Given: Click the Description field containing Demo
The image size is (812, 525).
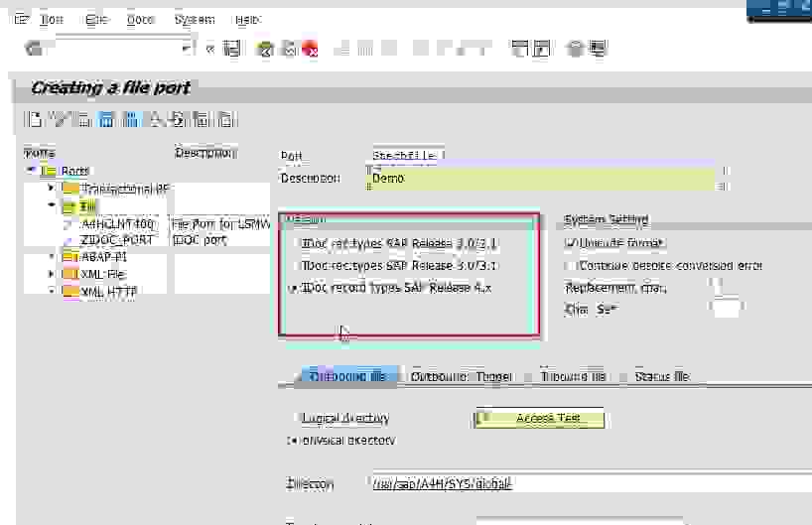Looking at the screenshot, I should click(x=543, y=178).
